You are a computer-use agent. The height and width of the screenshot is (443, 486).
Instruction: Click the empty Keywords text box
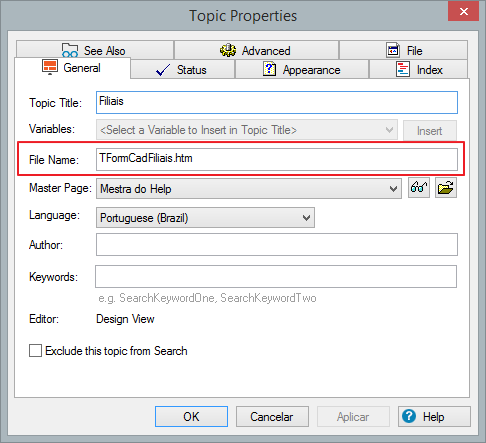click(276, 276)
